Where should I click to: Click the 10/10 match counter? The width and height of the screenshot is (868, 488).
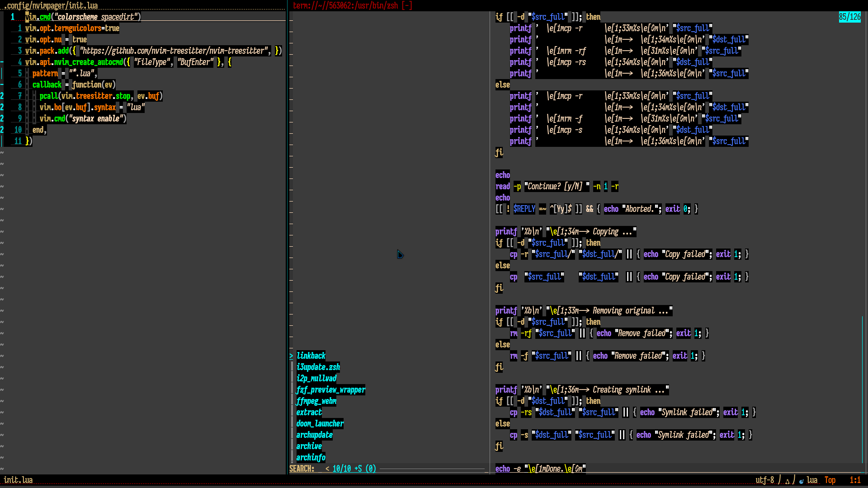341,469
